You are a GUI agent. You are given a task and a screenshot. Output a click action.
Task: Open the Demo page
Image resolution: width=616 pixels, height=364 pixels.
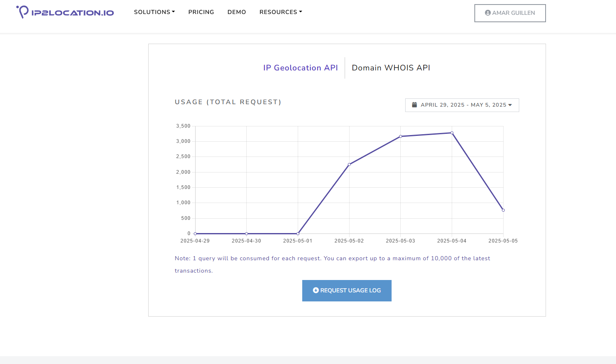click(x=237, y=12)
